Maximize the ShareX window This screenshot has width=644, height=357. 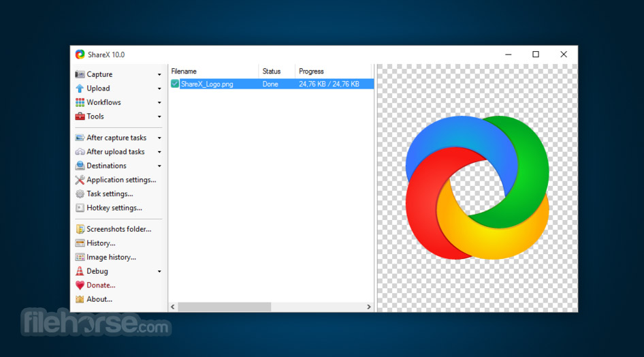tap(536, 55)
